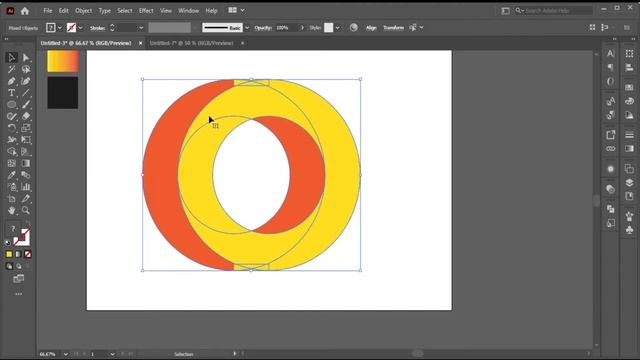Choose the Line Segment tool
The image size is (640, 360).
(26, 93)
